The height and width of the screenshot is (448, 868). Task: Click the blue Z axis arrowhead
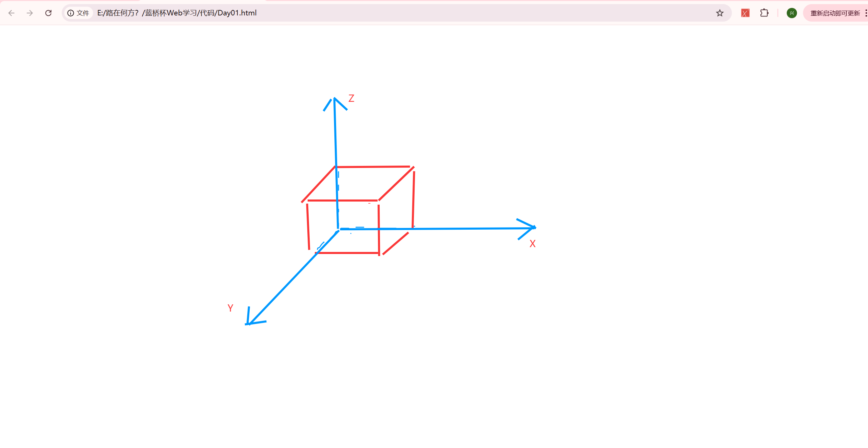coord(334,100)
